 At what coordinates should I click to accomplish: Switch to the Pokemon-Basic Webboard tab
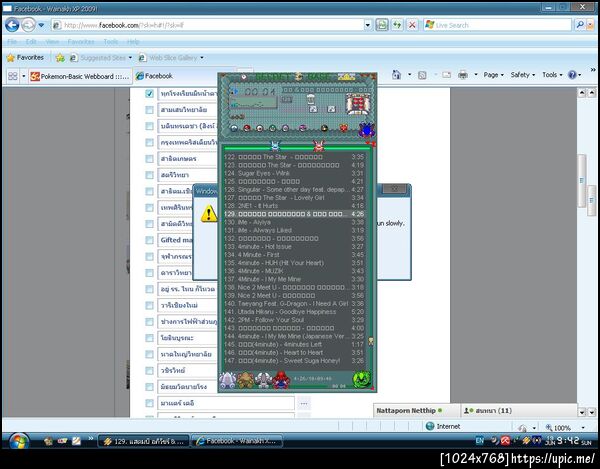[x=80, y=76]
